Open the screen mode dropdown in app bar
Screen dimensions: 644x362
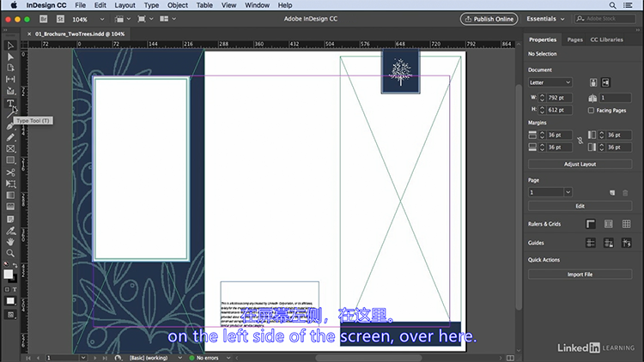(x=145, y=19)
